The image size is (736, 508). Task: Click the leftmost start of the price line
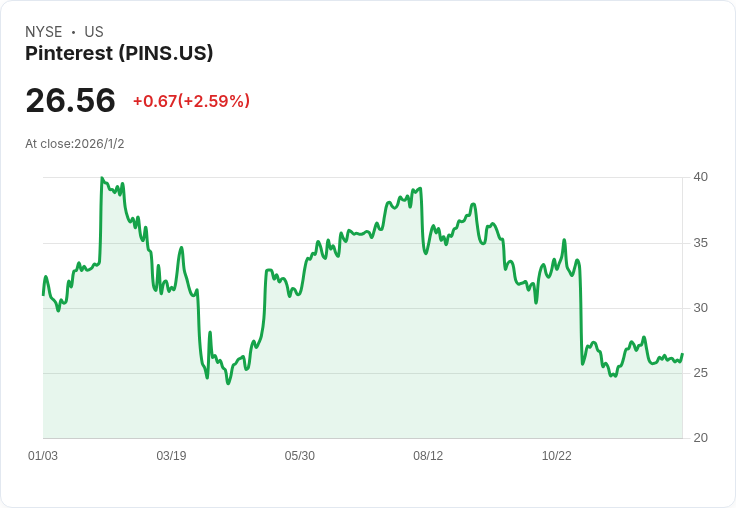[x=43, y=294]
